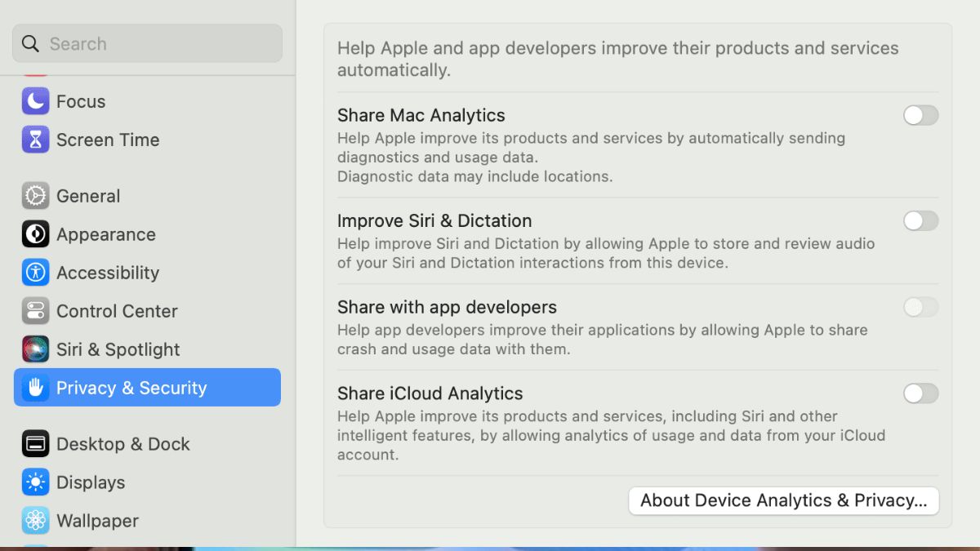Open About Device Analytics & Privacy
Screen dimensions: 980x551
tap(783, 500)
